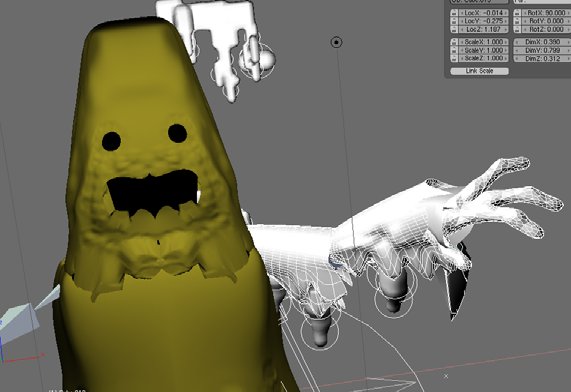The image size is (571, 392).
Task: Toggle the ScaleZ lock icon
Action: click(x=454, y=58)
